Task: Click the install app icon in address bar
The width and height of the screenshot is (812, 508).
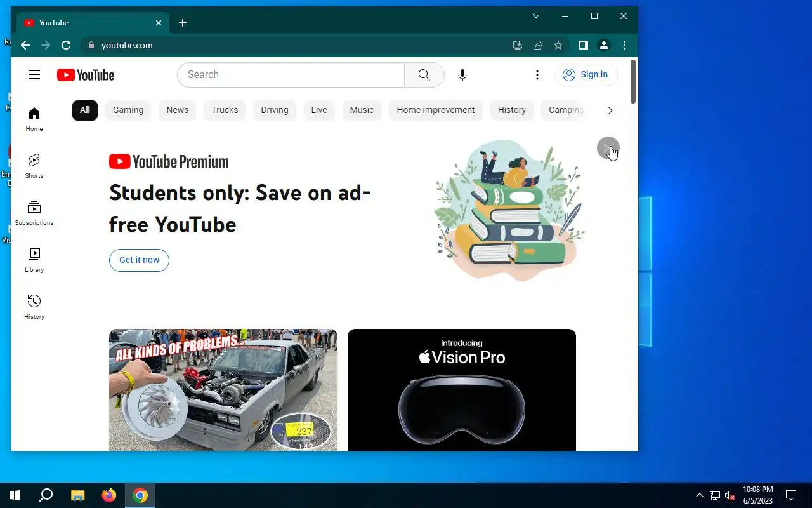Action: tap(518, 45)
